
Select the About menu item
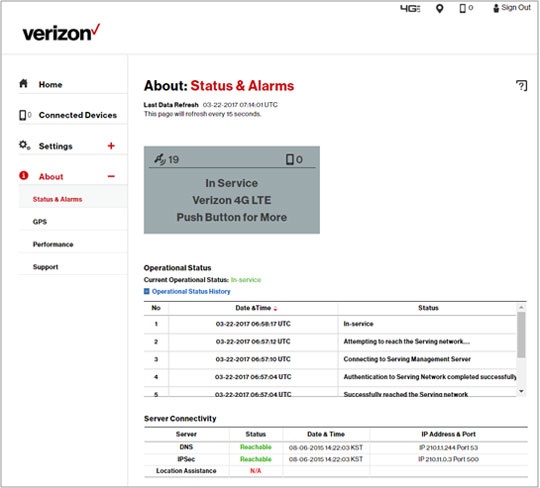pyautogui.click(x=51, y=177)
